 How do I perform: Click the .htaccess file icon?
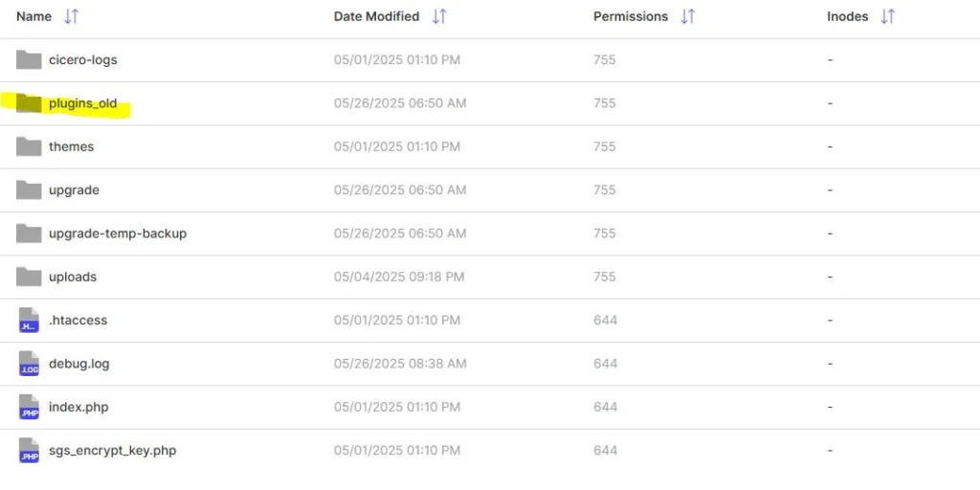(x=29, y=320)
